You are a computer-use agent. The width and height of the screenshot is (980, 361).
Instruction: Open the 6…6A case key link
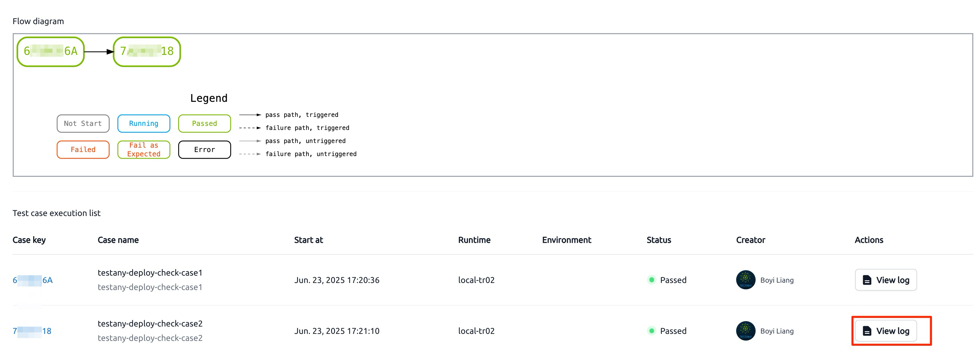point(33,280)
